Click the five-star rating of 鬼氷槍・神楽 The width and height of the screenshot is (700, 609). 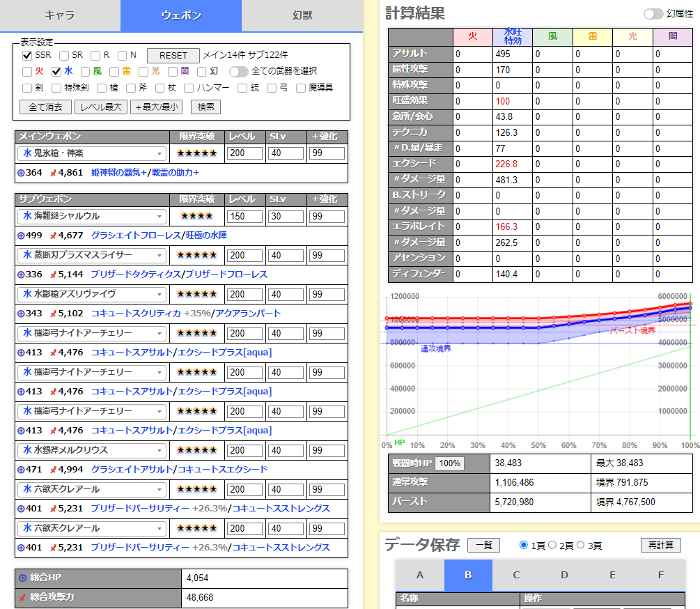[196, 153]
